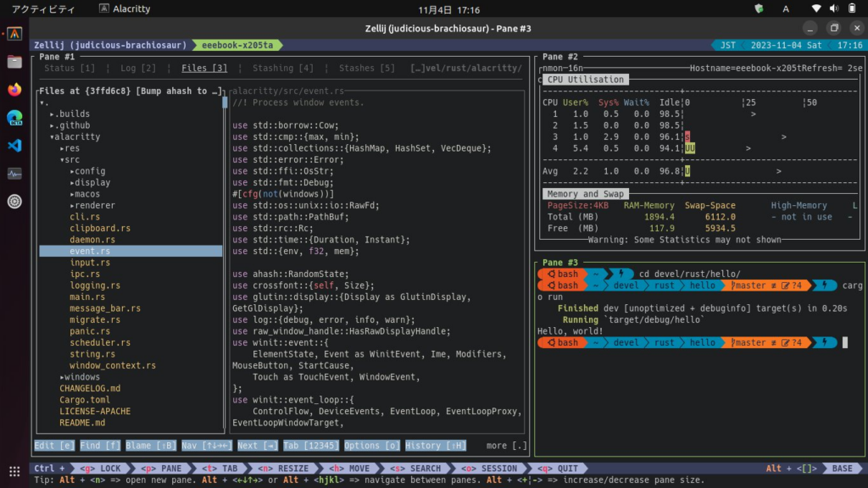868x488 pixels.
Task: Open Alacritty from the dock
Action: 14,34
